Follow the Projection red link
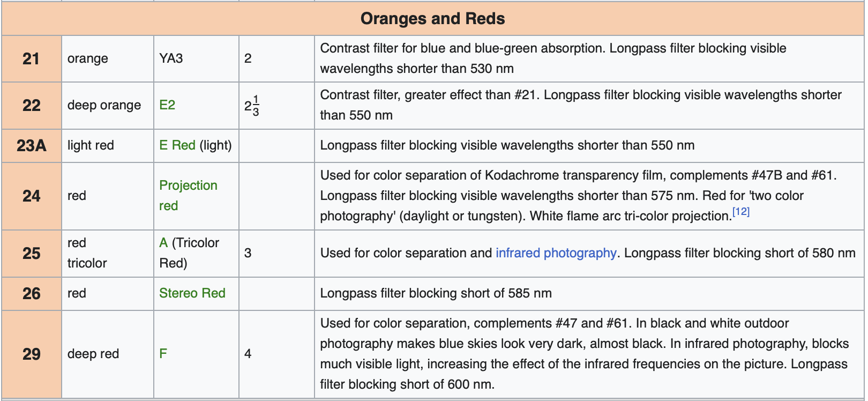 pos(188,196)
